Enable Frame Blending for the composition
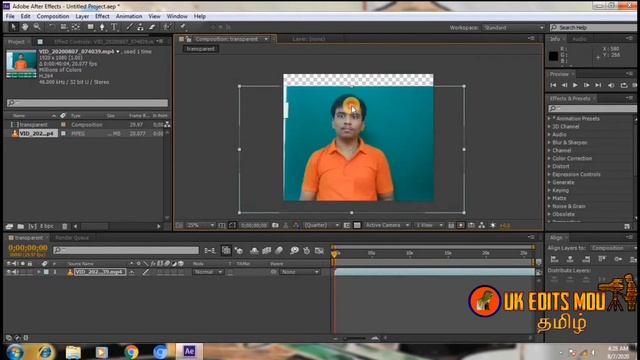The image size is (640, 360). [267, 251]
